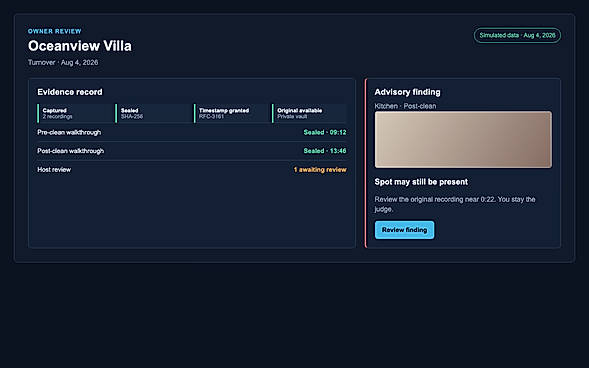
Task: Select the Timestamp granted RFC-3161 step
Action: pyautogui.click(x=231, y=113)
